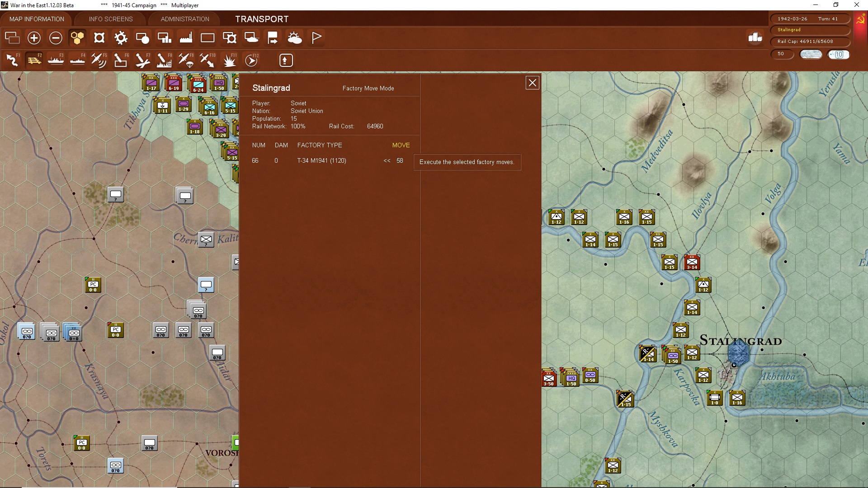The image size is (868, 488).
Task: Close the Stalingrad factory move panel
Action: coord(533,83)
